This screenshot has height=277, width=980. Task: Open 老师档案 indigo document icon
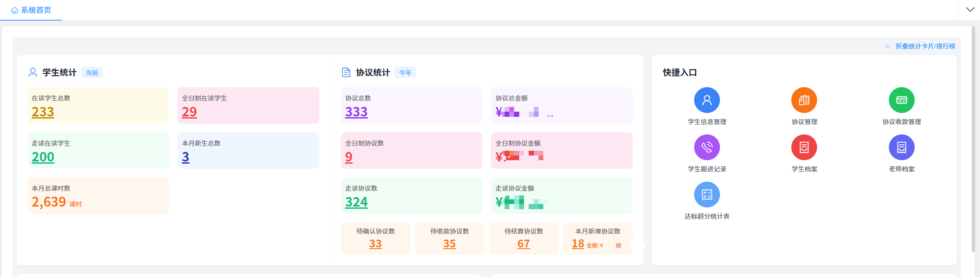click(x=901, y=147)
